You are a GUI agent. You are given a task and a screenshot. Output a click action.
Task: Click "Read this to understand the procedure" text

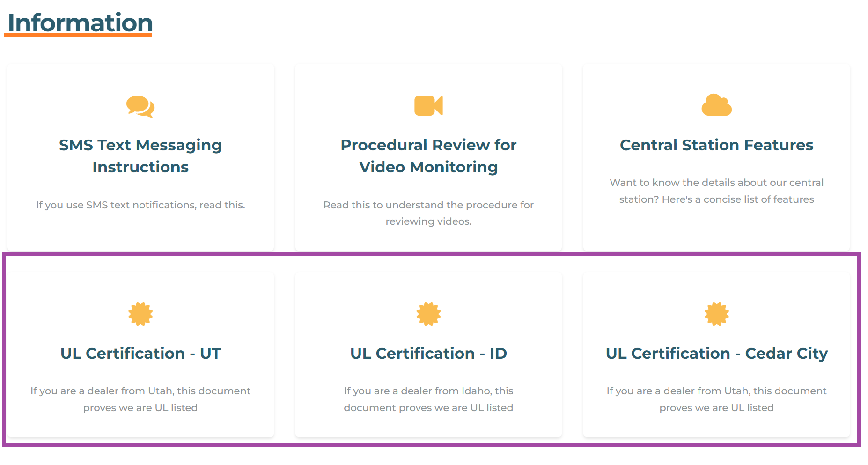click(428, 205)
